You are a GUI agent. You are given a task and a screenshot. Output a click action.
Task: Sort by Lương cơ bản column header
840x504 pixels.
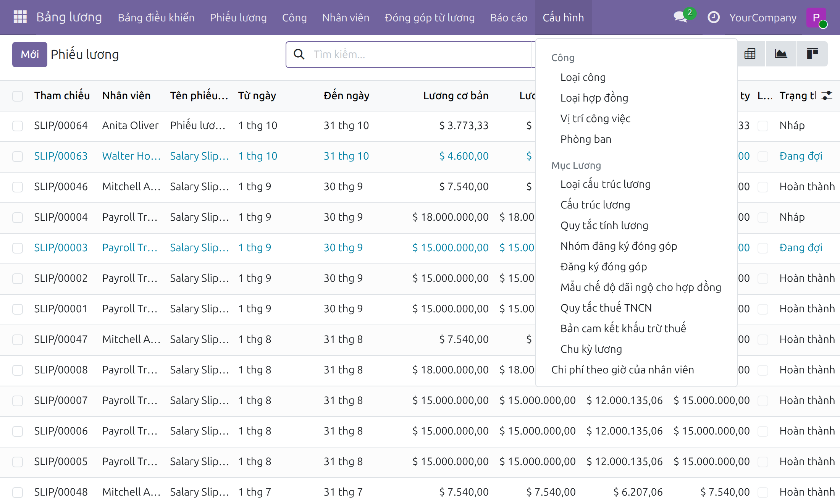coord(456,96)
